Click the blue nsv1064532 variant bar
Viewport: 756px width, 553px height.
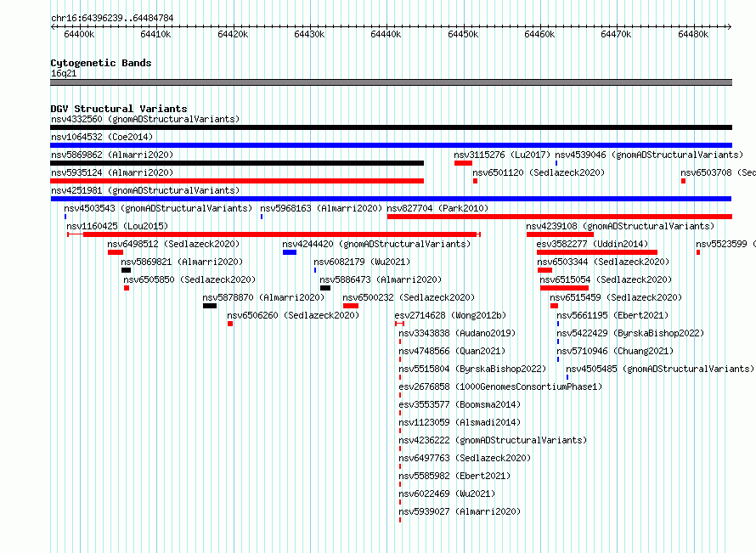391,145
